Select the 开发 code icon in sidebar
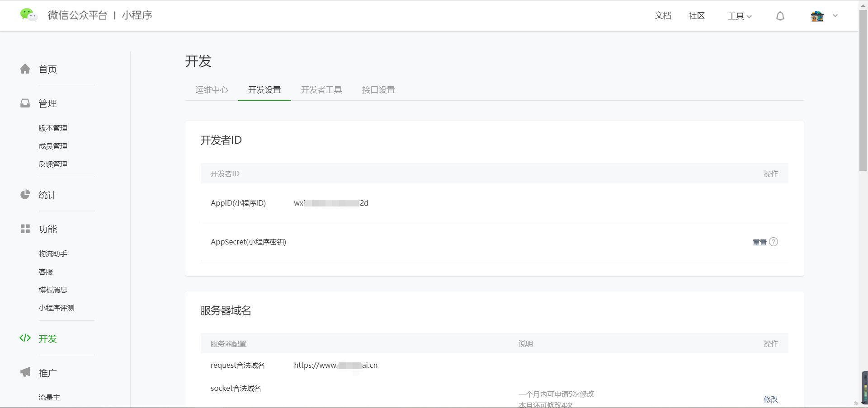 coord(25,338)
